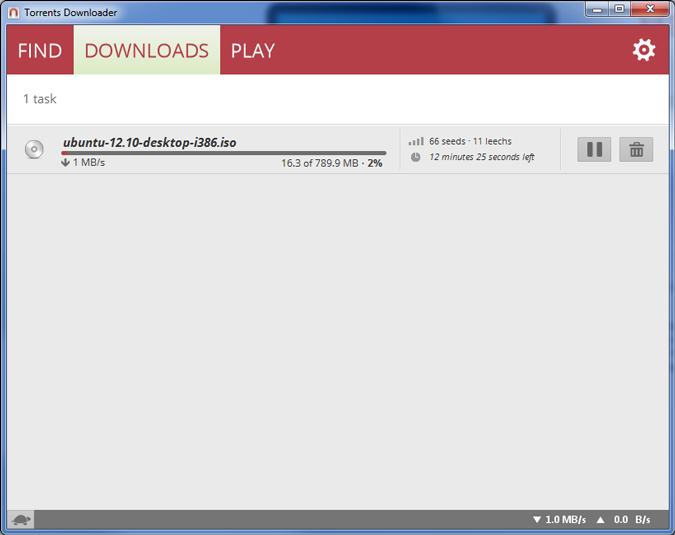Click the status bar download speed arrow
Image resolution: width=675 pixels, height=535 pixels.
[x=537, y=520]
